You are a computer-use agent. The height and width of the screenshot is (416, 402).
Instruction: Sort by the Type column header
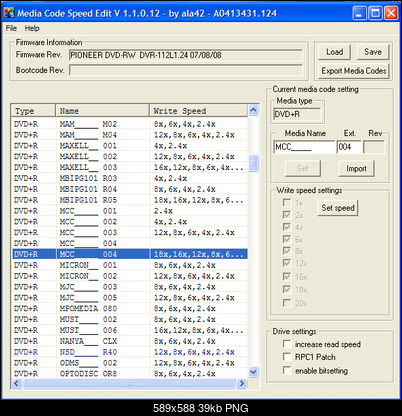click(33, 111)
